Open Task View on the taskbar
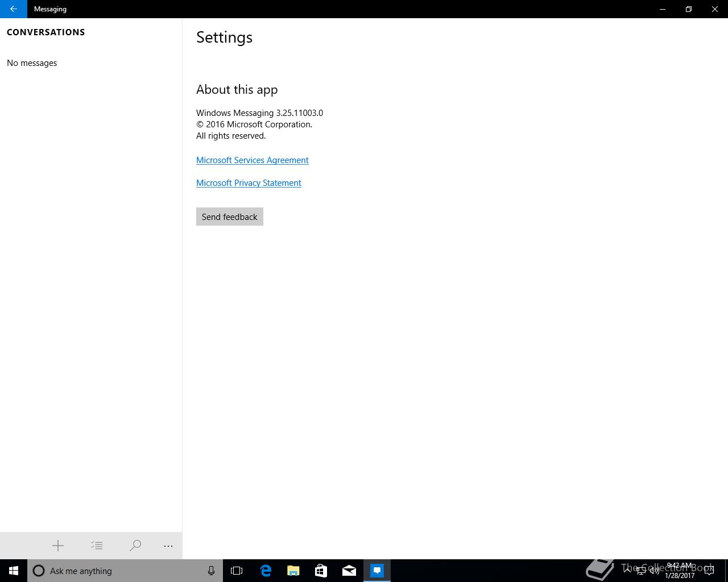Image resolution: width=728 pixels, height=582 pixels. point(237,571)
